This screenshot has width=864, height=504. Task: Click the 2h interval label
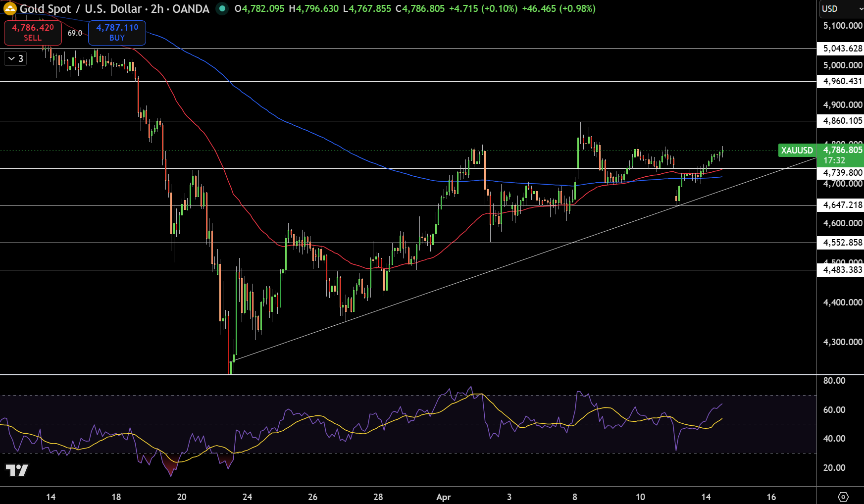pyautogui.click(x=157, y=8)
